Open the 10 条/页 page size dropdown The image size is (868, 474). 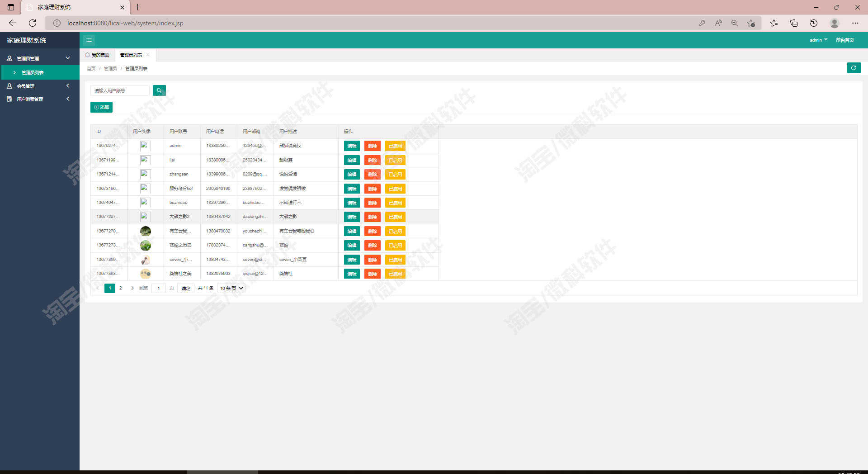(231, 288)
